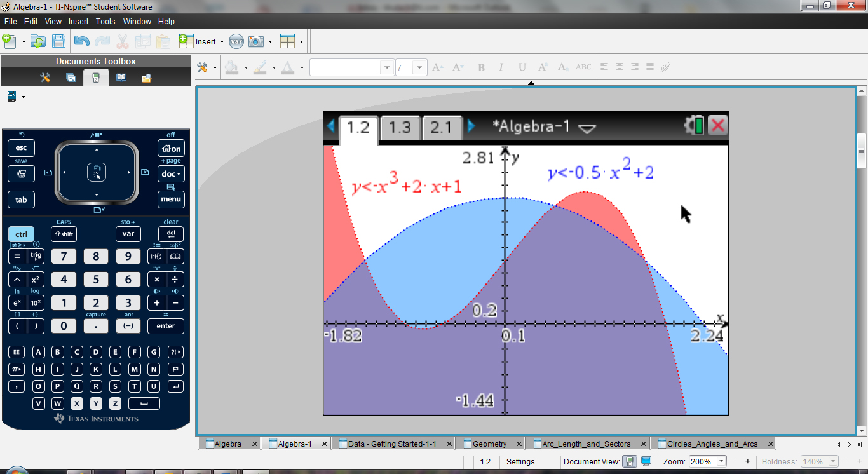
Task: Click the Open document folder icon
Action: [x=38, y=41]
